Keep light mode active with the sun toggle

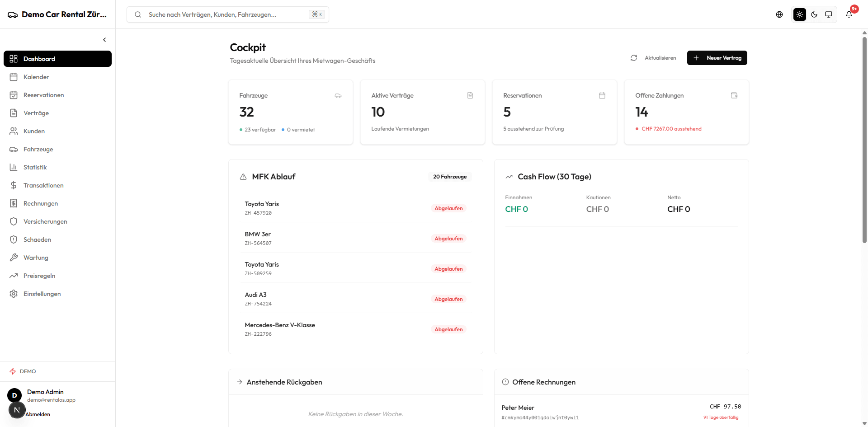click(x=800, y=14)
